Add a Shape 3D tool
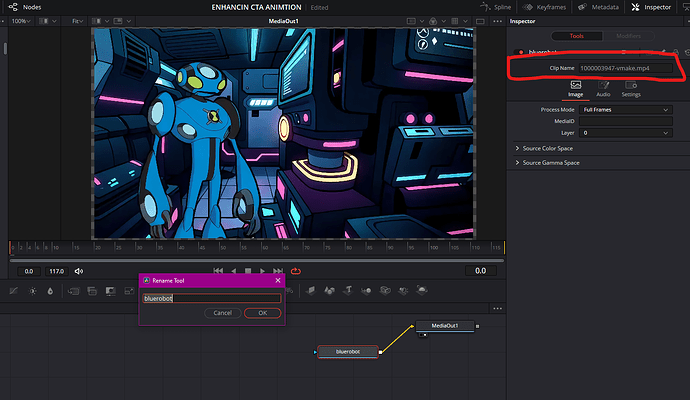 [x=330, y=290]
